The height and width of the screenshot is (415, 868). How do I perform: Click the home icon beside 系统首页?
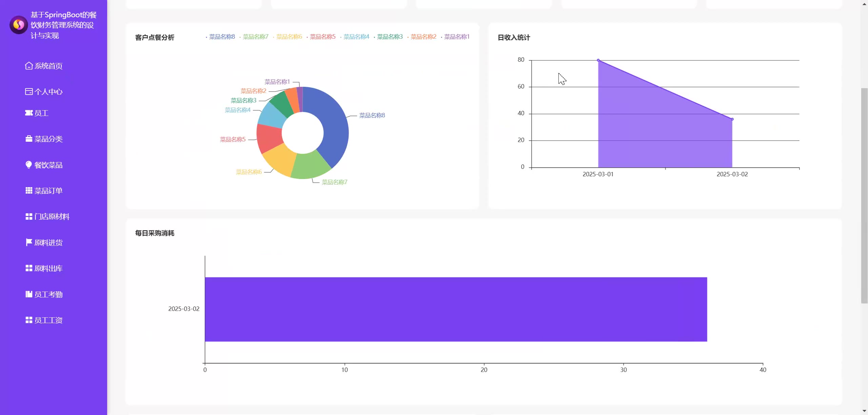29,66
